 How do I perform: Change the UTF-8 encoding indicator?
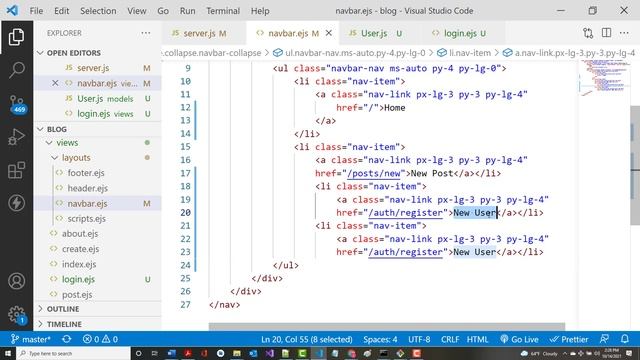tap(419, 339)
